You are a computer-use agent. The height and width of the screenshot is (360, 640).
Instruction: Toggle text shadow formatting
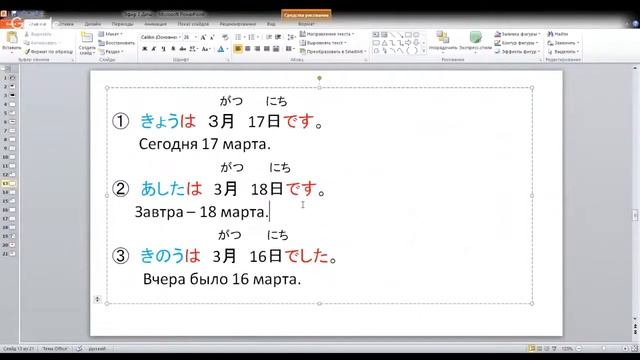click(x=173, y=49)
